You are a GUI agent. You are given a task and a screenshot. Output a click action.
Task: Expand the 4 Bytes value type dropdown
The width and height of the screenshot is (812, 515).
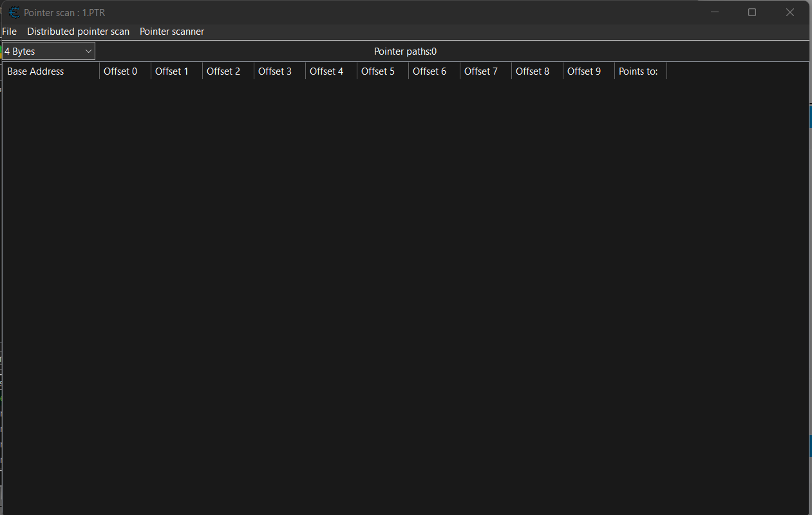tap(48, 51)
